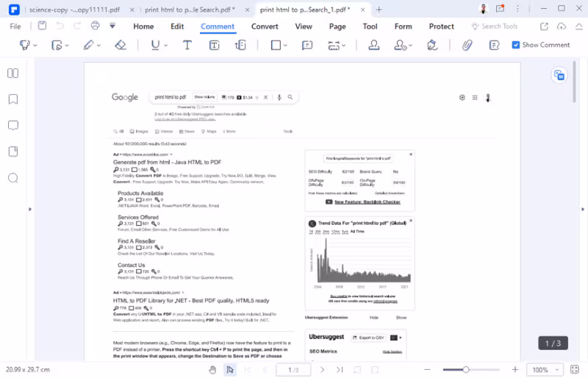Image resolution: width=588 pixels, height=378 pixels.
Task: Select the stamp tool
Action: (374, 45)
